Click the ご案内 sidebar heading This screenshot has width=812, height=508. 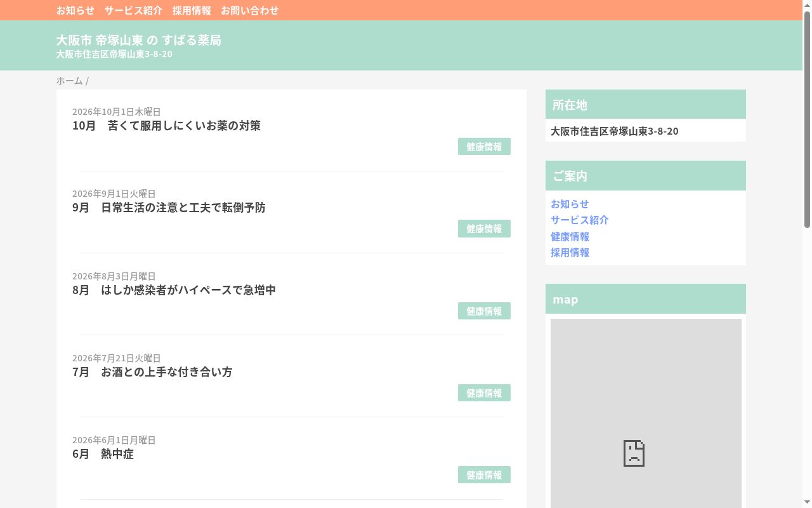point(646,176)
